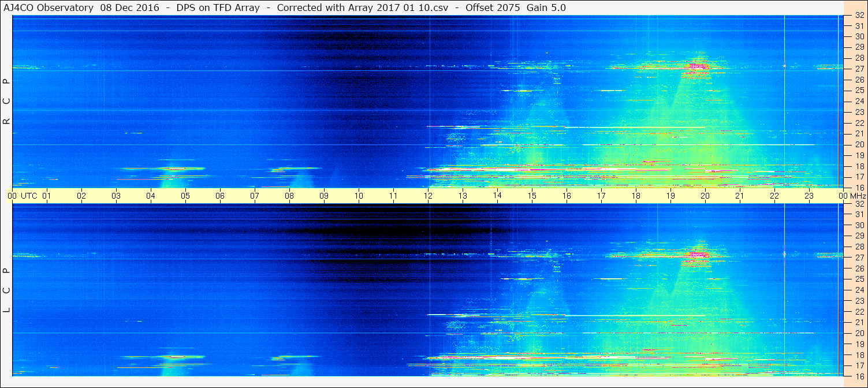Click 'DPS on TFD Array' header text
Image resolution: width=868 pixels, height=388 pixels.
tap(218, 8)
